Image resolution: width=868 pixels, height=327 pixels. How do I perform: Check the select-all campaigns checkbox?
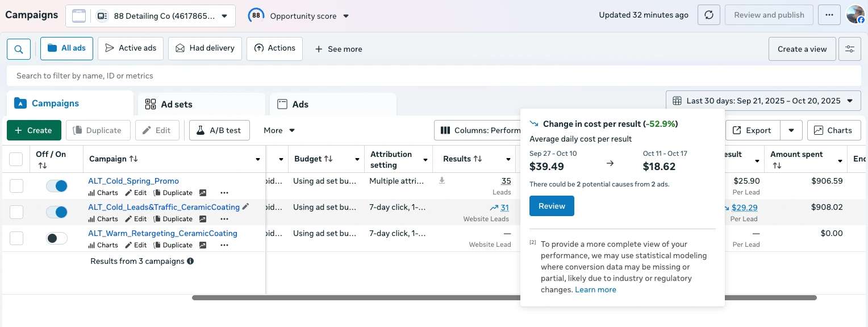[x=16, y=159]
